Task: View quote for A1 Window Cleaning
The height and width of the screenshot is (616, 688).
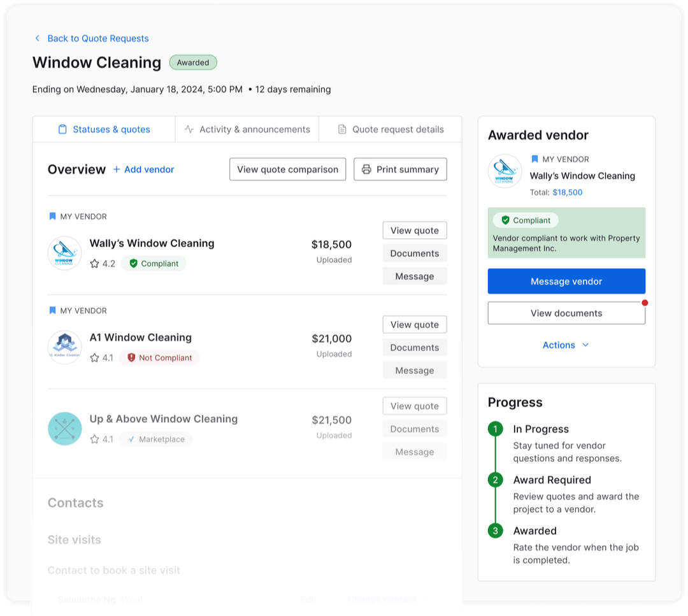Action: pos(415,324)
